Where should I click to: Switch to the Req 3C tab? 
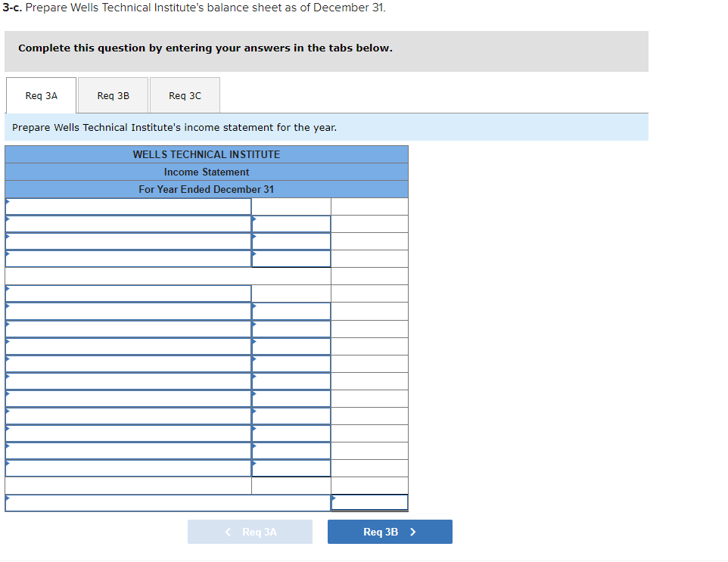[184, 95]
